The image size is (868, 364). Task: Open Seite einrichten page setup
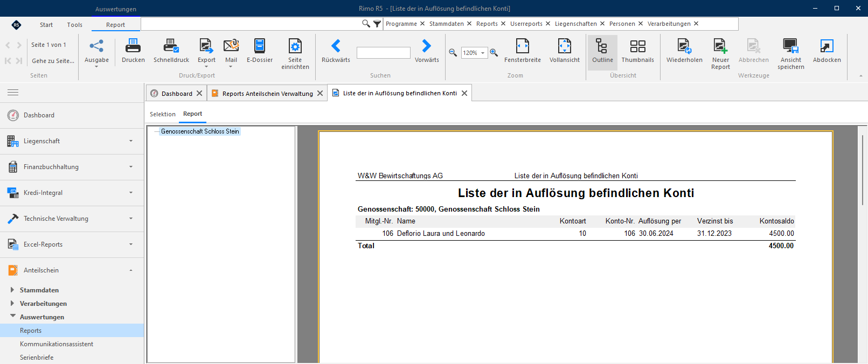[295, 54]
